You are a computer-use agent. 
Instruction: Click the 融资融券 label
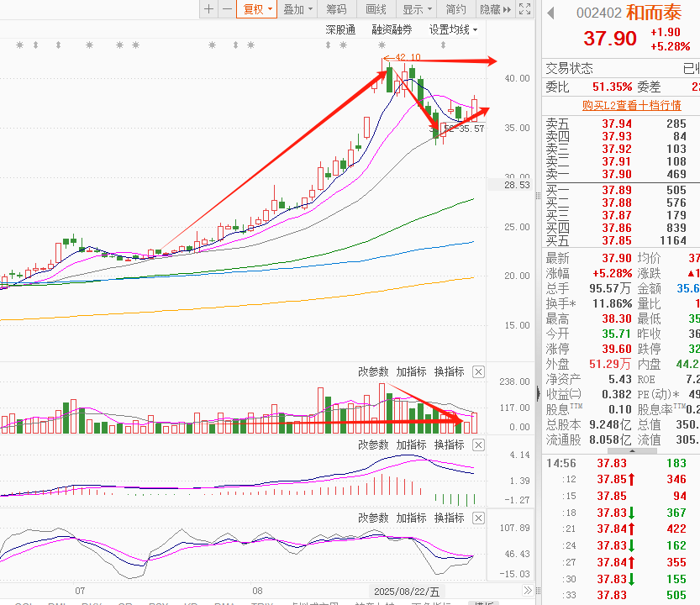coord(392,30)
